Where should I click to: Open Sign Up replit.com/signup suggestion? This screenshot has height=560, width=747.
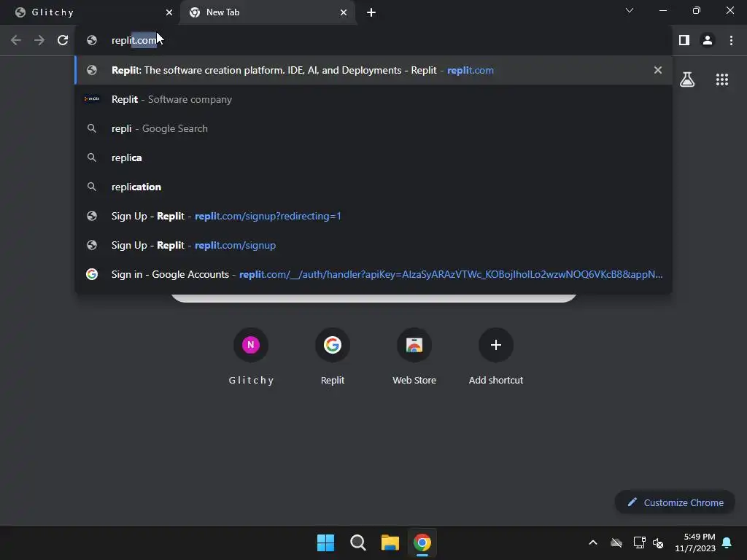click(x=373, y=245)
